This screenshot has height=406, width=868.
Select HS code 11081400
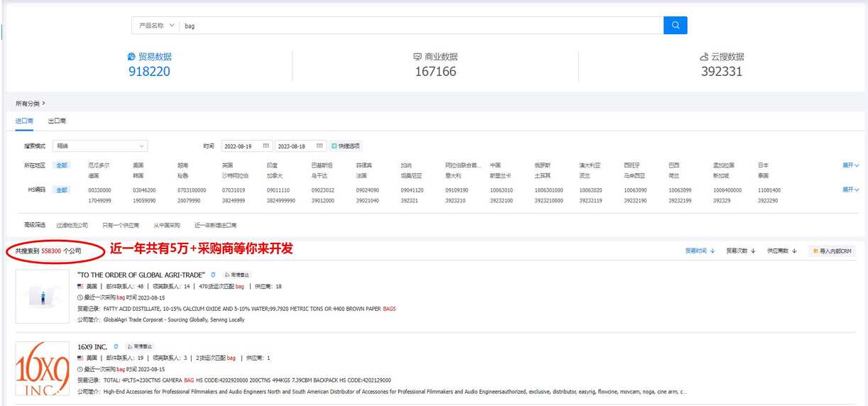769,190
